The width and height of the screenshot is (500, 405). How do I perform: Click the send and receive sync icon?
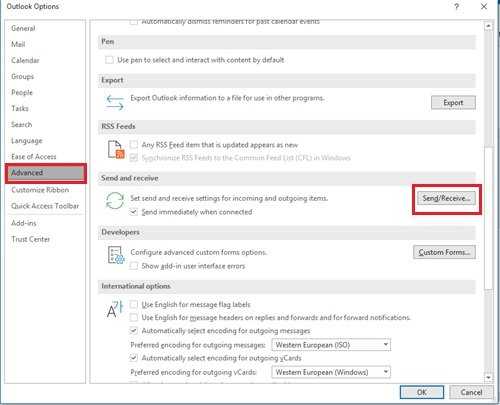click(115, 201)
